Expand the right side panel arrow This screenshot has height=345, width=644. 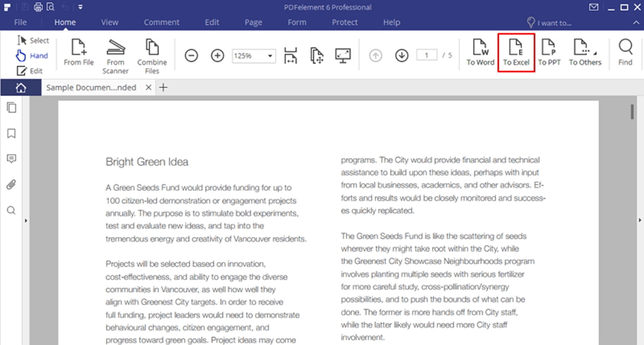click(x=640, y=220)
